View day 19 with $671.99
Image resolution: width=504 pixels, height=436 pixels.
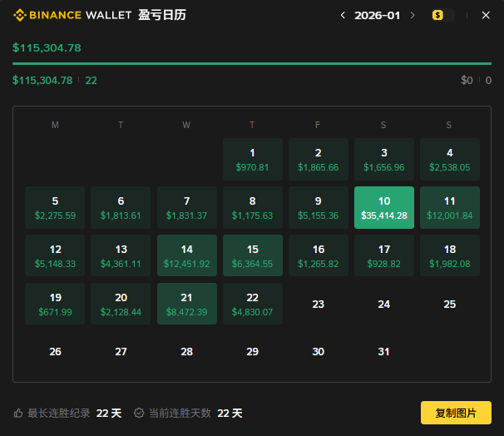55,304
